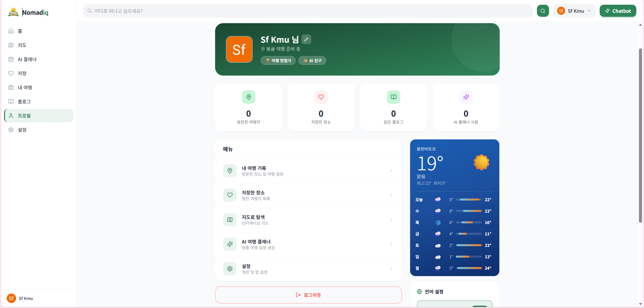Click the sun icon in weather card
The width and height of the screenshot is (644, 308).
click(x=481, y=163)
